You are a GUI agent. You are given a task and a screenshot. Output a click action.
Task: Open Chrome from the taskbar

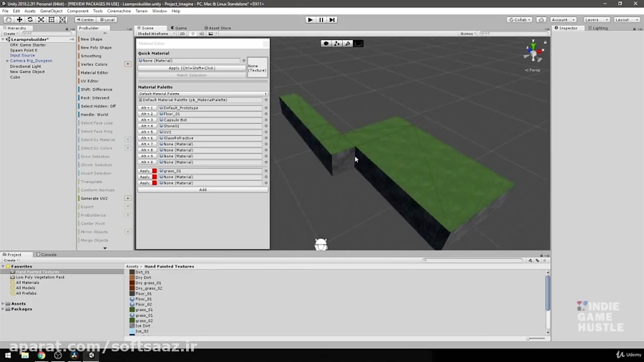(42, 356)
